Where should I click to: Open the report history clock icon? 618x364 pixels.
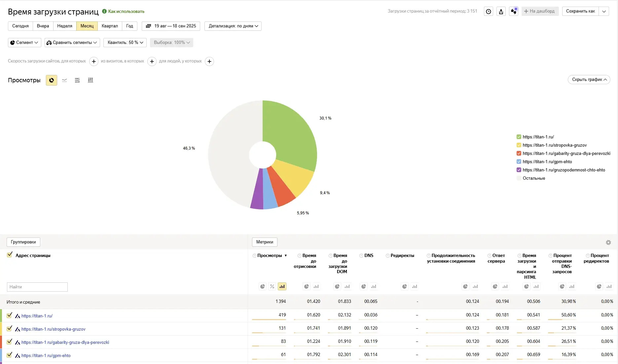(x=489, y=12)
